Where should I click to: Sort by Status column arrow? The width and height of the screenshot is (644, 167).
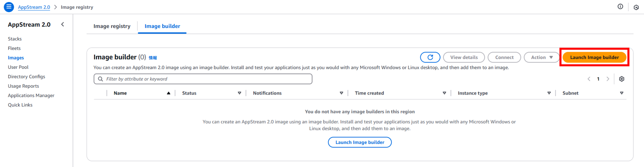click(239, 93)
